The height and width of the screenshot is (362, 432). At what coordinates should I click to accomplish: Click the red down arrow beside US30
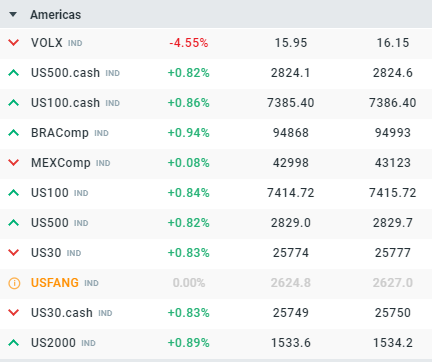click(x=14, y=253)
